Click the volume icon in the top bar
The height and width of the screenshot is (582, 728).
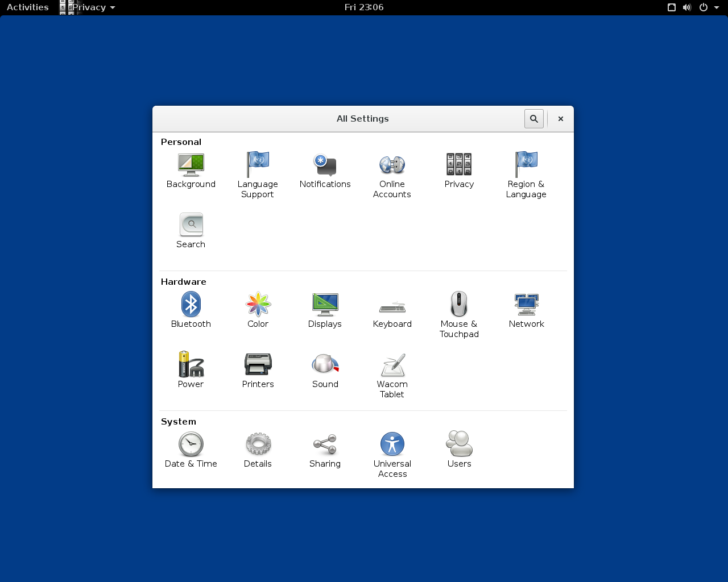687,7
